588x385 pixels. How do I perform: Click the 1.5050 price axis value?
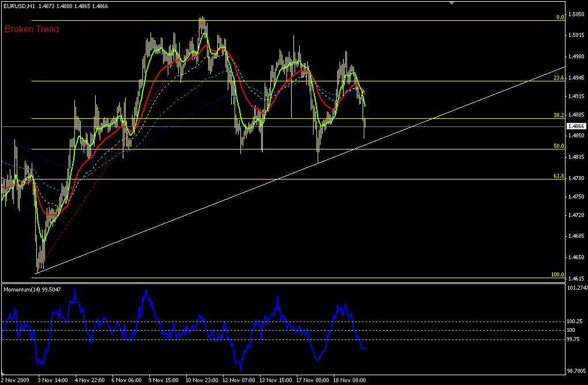pyautogui.click(x=576, y=14)
